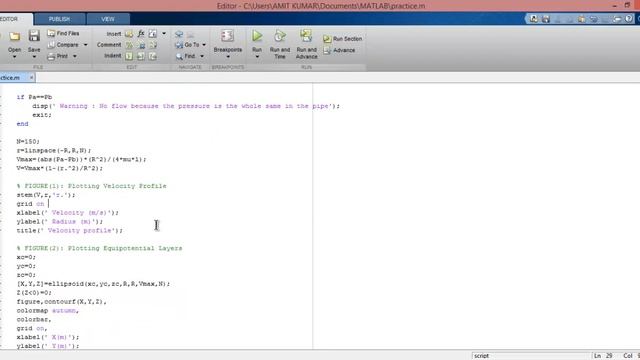Click the fx insert function icon
This screenshot has height=360, width=640.
tap(141, 33)
